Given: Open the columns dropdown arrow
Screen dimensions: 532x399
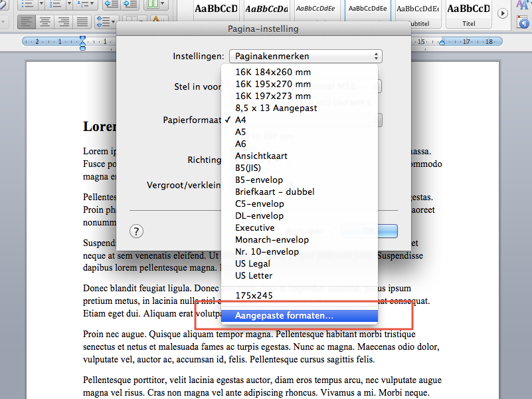Looking at the screenshot, I should [163, 4].
